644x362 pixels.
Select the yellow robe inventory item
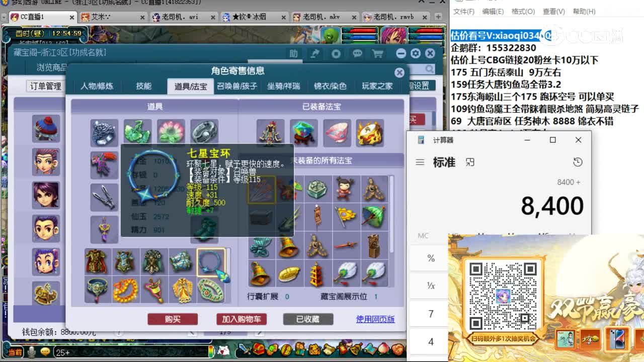click(x=183, y=290)
